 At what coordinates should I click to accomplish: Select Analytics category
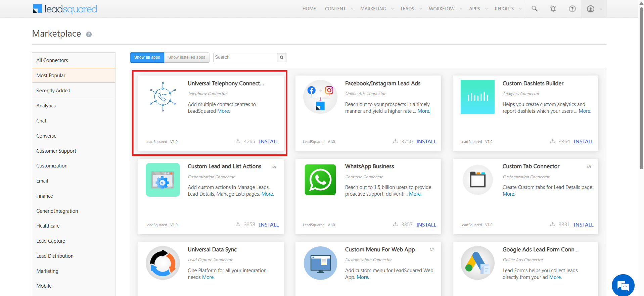point(74,106)
